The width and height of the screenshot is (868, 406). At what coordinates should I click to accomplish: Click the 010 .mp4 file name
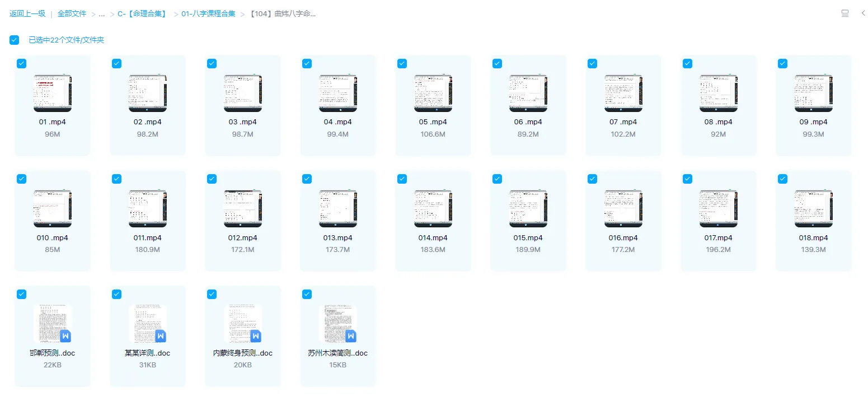53,238
